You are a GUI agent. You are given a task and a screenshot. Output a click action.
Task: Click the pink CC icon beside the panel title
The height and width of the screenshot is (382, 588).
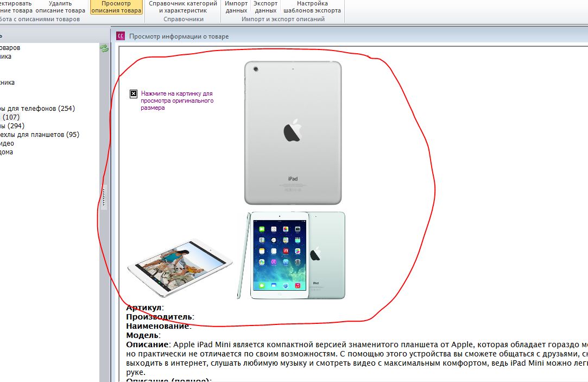pos(121,36)
